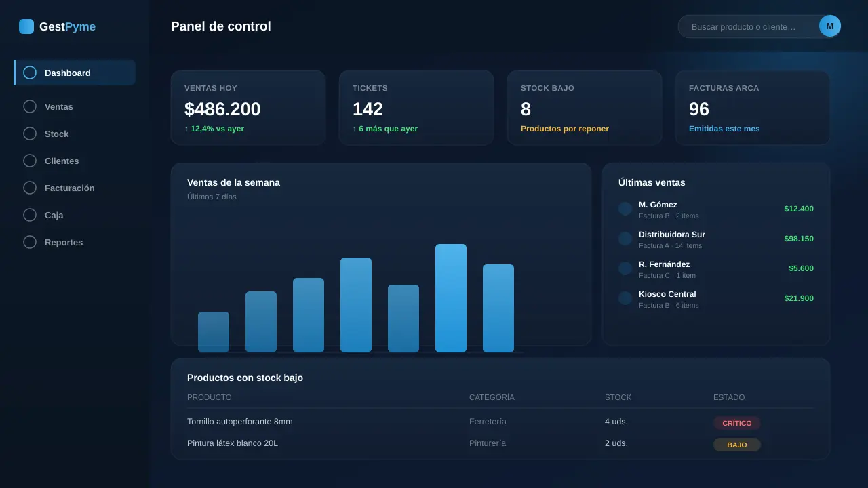The image size is (868, 488).
Task: Click the CATEGORÍA column header
Action: pyautogui.click(x=492, y=397)
